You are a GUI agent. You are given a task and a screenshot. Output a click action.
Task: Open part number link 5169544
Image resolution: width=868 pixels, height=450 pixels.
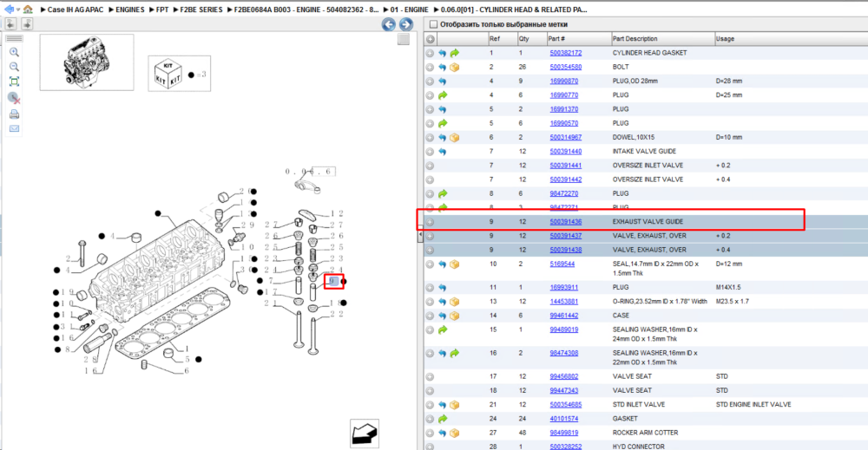pos(562,264)
